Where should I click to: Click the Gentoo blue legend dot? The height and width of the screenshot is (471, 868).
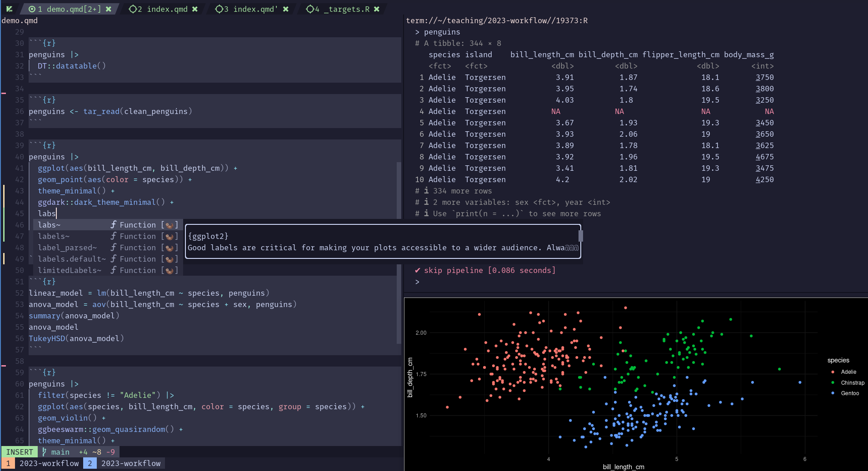(833, 393)
